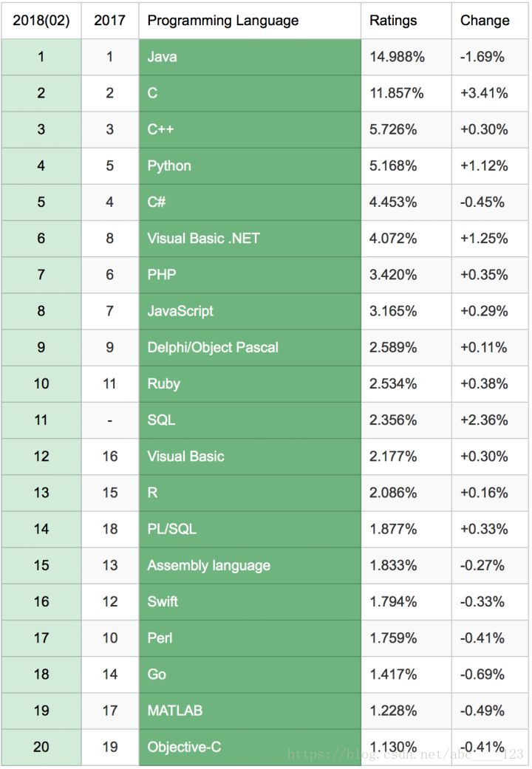The height and width of the screenshot is (769, 532).
Task: Select the JavaScript language cell
Action: [250, 311]
